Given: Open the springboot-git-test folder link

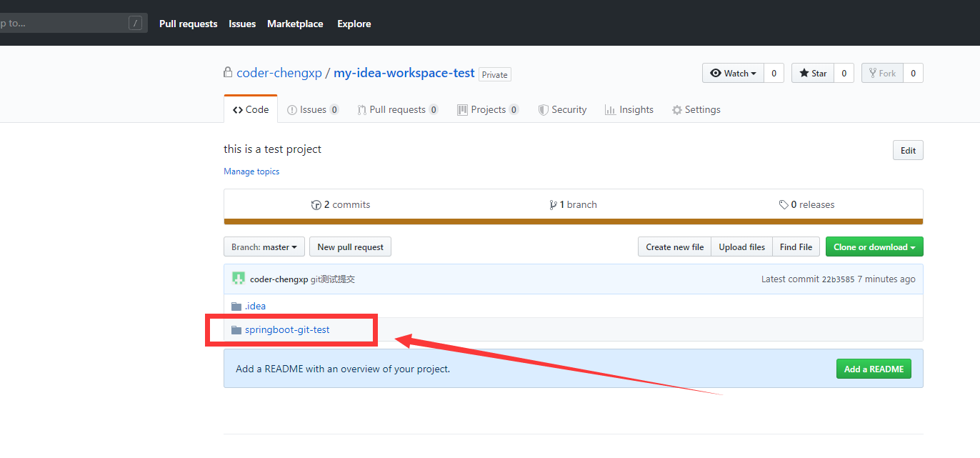Looking at the screenshot, I should pos(287,329).
